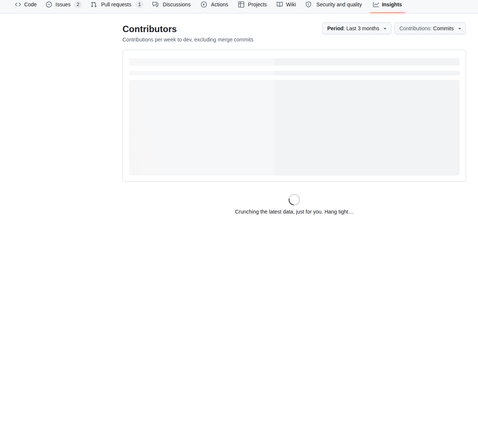This screenshot has height=448, width=478.
Task: Switch to Discussions tab
Action: coord(171,4)
